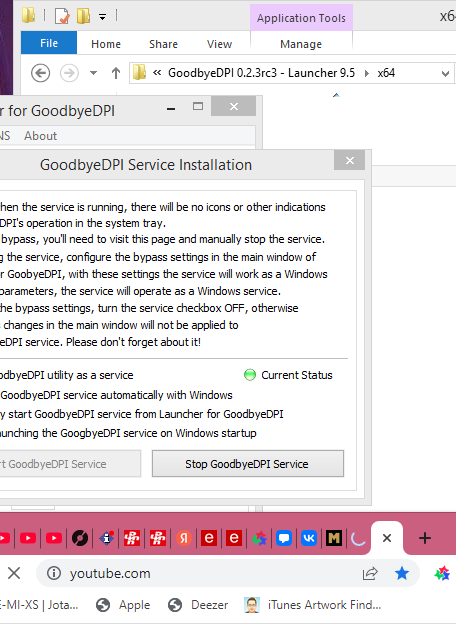456x635 pixels.
Task: Switch to the View ribbon tab
Action: click(219, 44)
